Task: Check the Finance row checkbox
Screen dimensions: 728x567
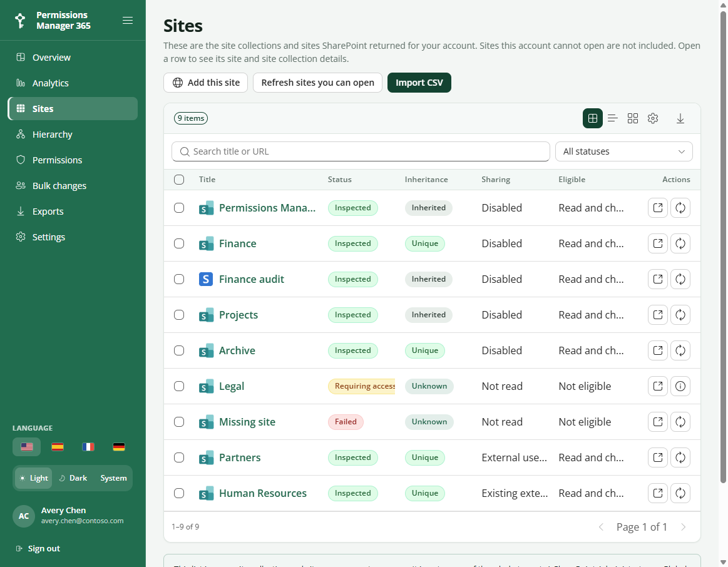Action: (x=179, y=243)
